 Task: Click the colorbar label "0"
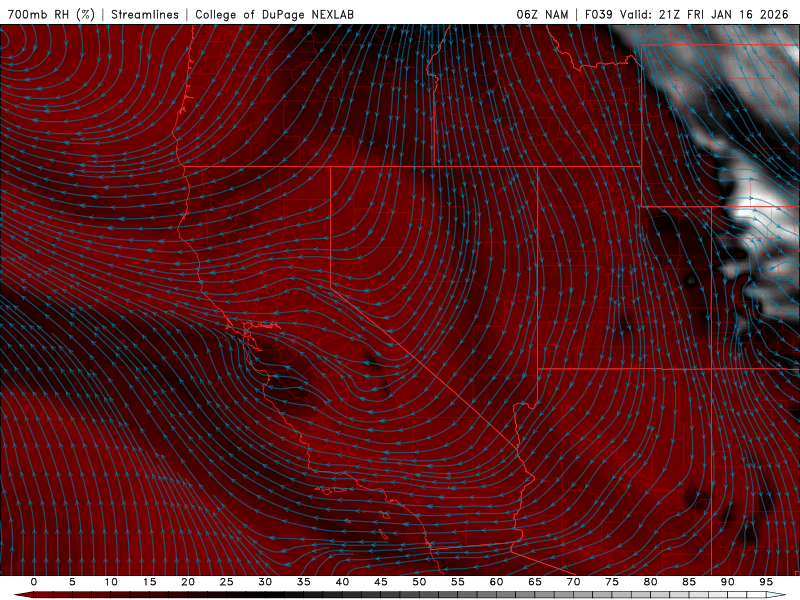(34, 582)
